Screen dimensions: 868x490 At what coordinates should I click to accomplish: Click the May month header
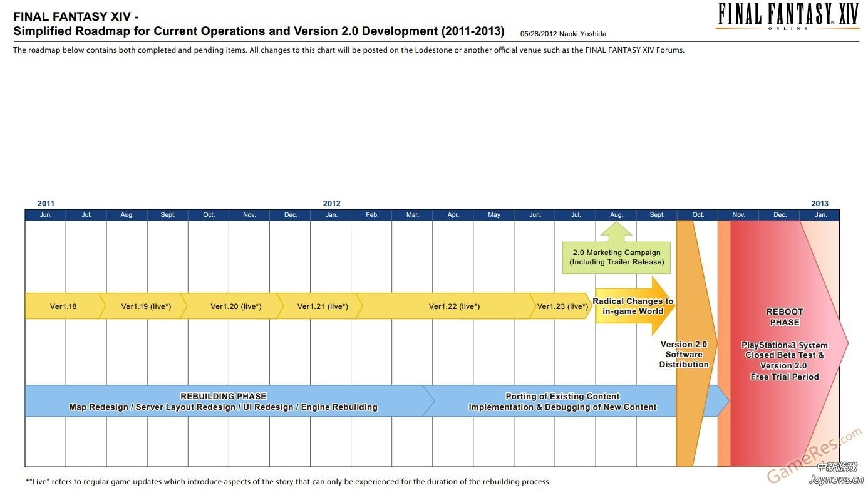pyautogui.click(x=494, y=215)
